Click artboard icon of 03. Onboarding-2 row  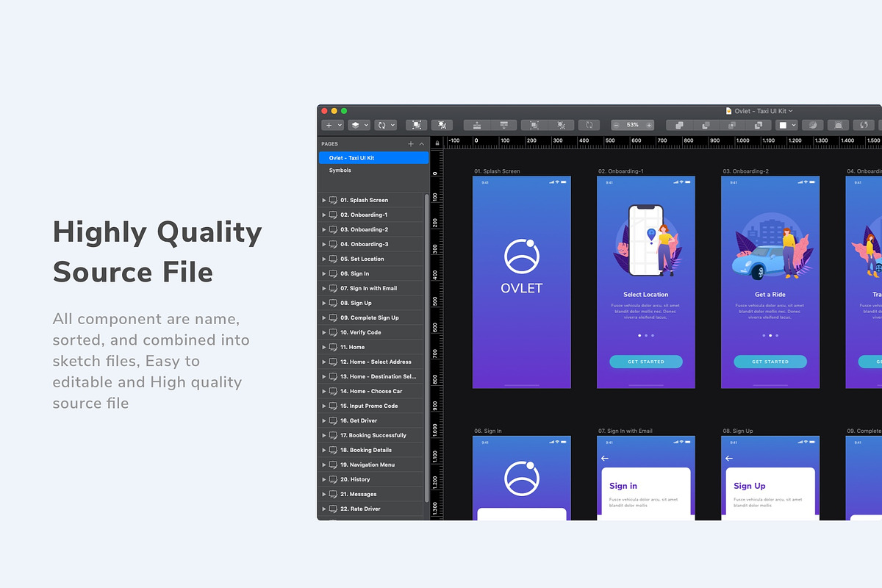tap(333, 229)
